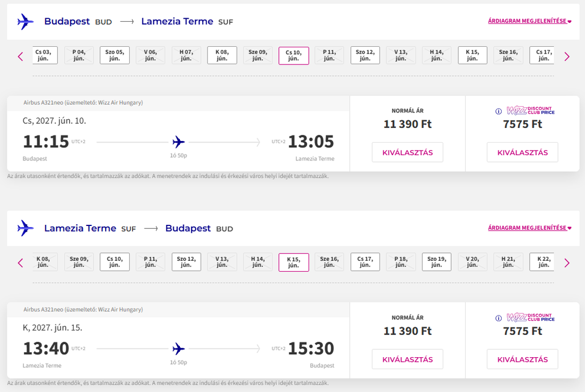585x392 pixels.
Task: Click the Lamezia Terme to Budapest airplane icon
Action: pyautogui.click(x=25, y=228)
